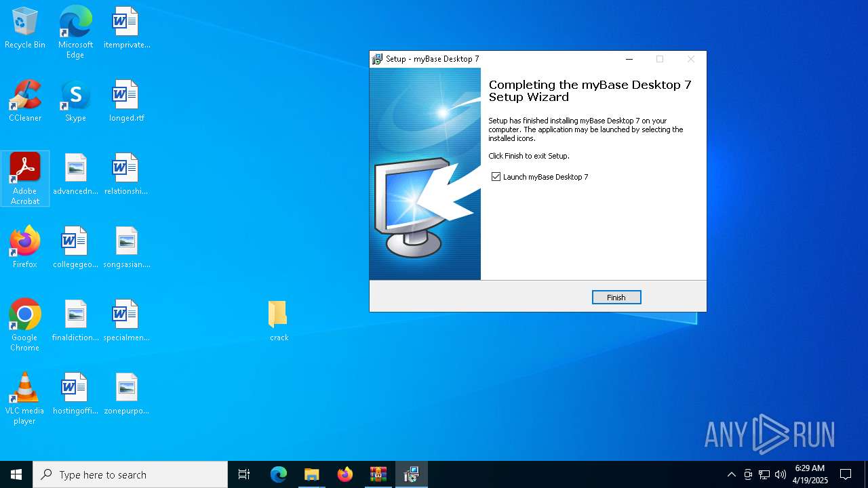Open the Windows Start menu
The height and width of the screenshot is (488, 868).
16,474
